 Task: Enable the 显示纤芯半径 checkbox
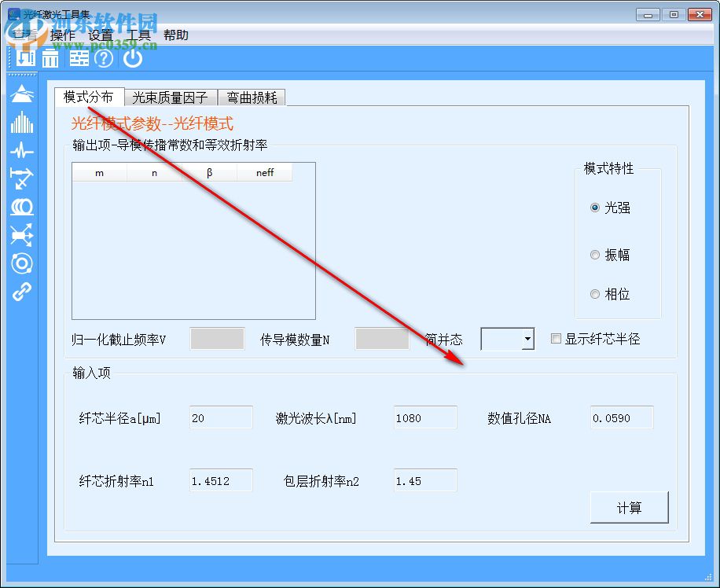[556, 338]
